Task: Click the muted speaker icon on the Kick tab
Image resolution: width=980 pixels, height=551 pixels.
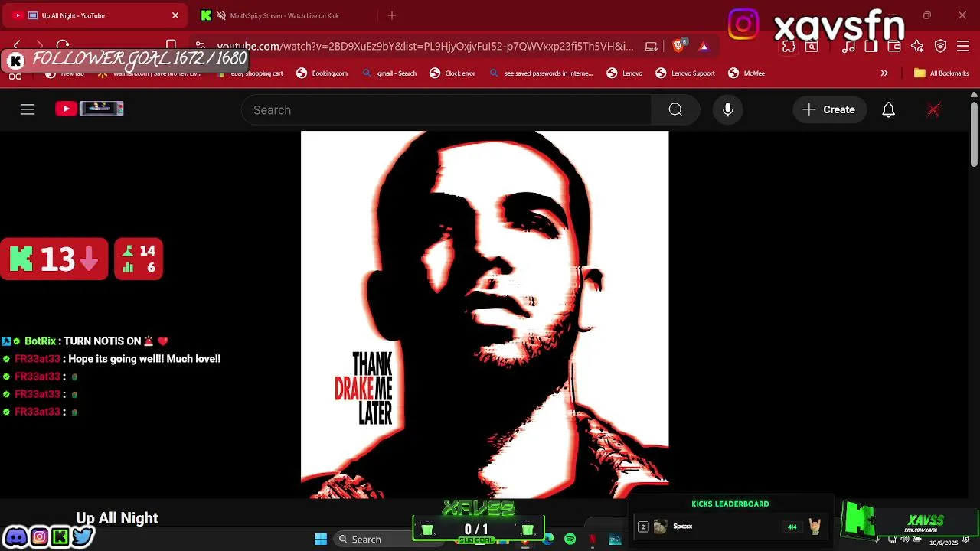Action: (x=221, y=15)
